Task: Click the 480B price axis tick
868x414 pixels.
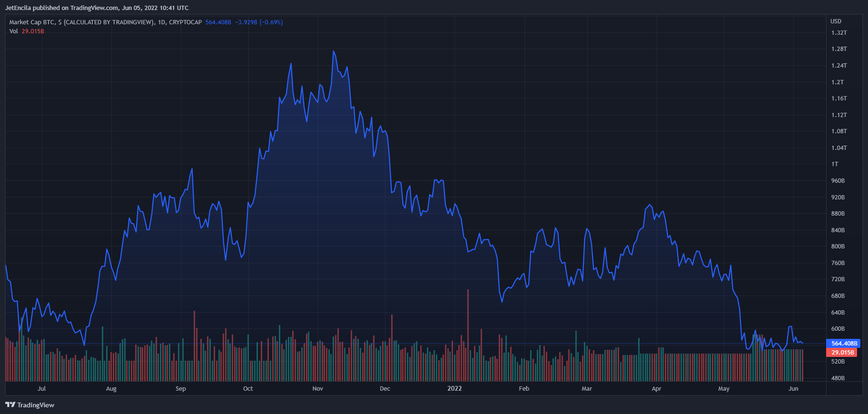Action: [838, 378]
